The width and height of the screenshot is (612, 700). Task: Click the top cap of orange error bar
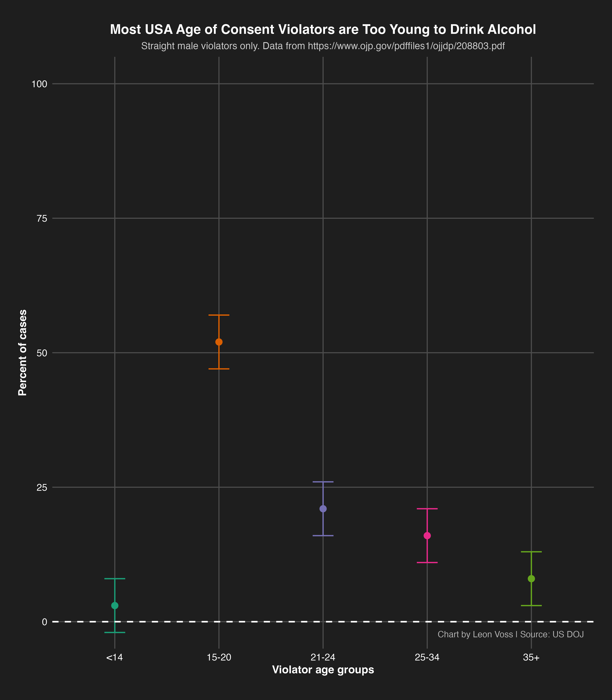[219, 315]
